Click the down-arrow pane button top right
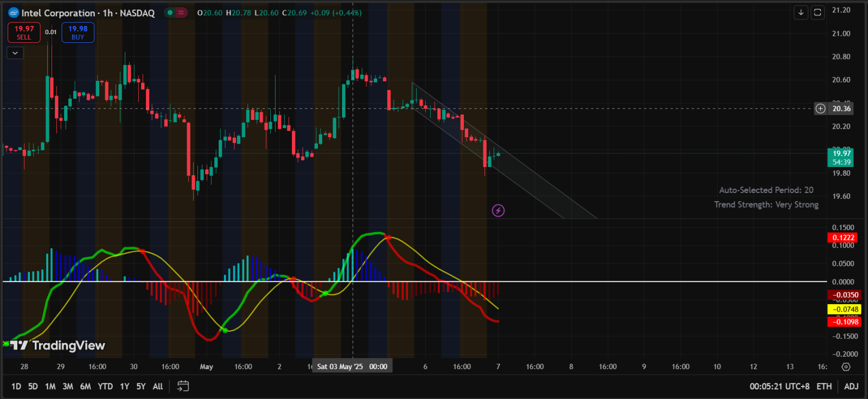Screen dimensions: 868x399 [x=801, y=12]
